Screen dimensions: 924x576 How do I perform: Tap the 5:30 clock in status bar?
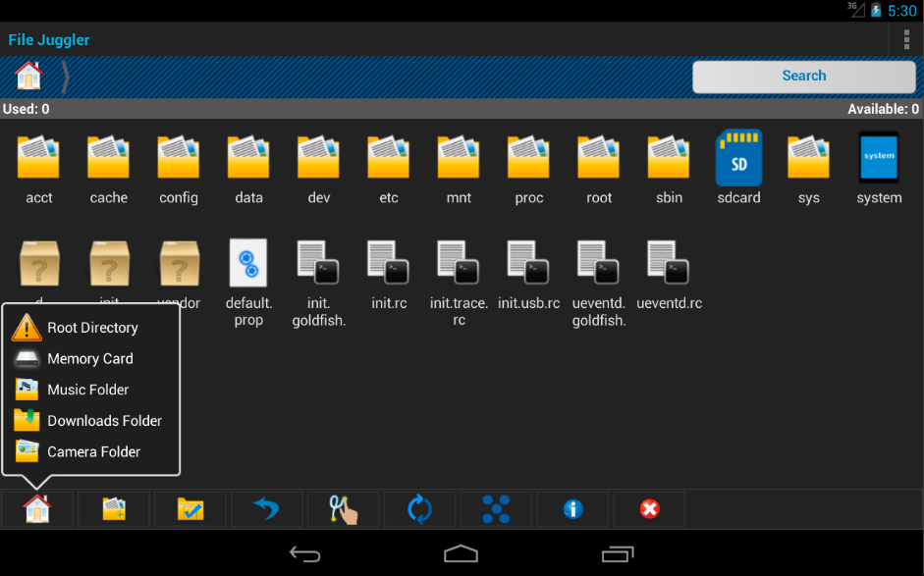[902, 11]
